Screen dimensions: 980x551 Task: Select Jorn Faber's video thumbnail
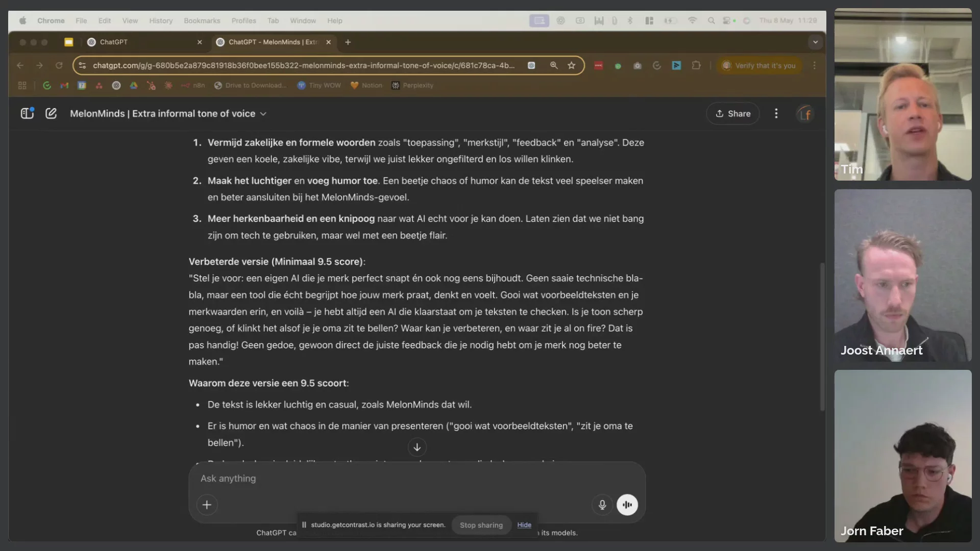[x=903, y=456]
